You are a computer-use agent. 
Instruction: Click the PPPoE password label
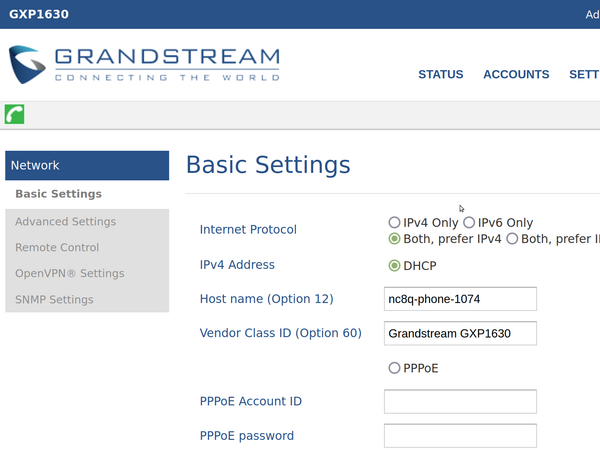point(247,436)
